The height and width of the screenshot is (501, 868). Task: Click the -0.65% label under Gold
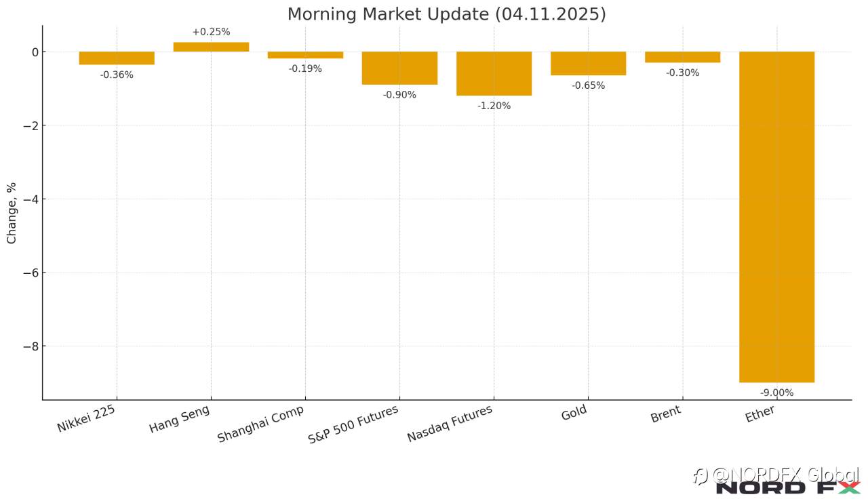[588, 85]
